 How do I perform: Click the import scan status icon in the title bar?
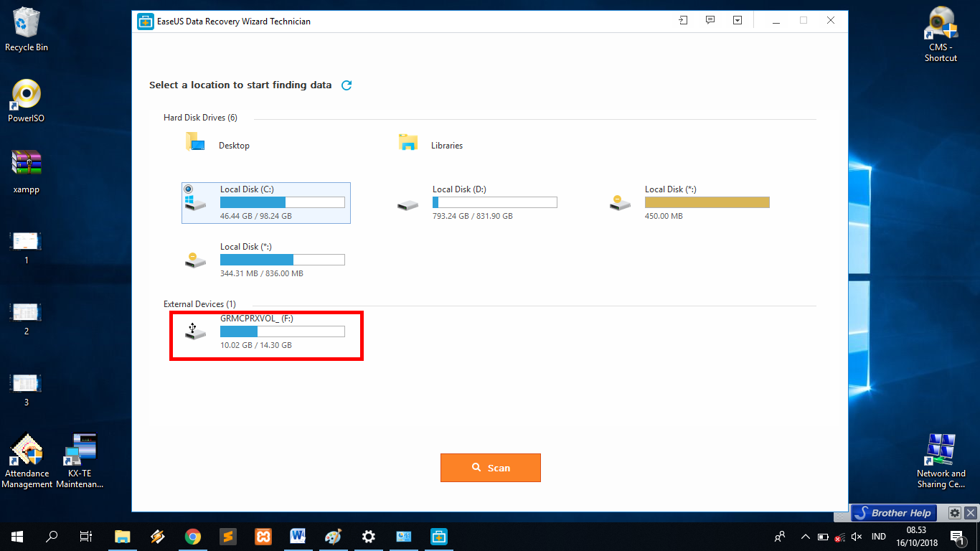pyautogui.click(x=683, y=21)
